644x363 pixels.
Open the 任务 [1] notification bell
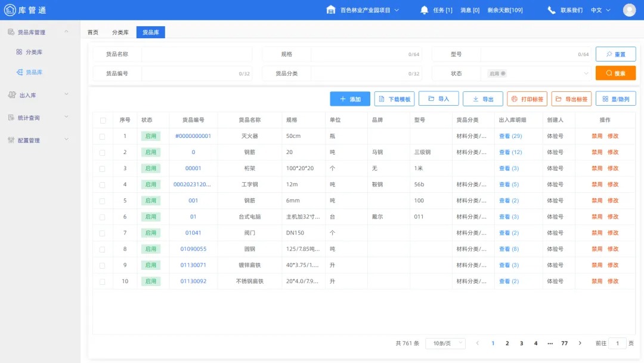pos(423,10)
